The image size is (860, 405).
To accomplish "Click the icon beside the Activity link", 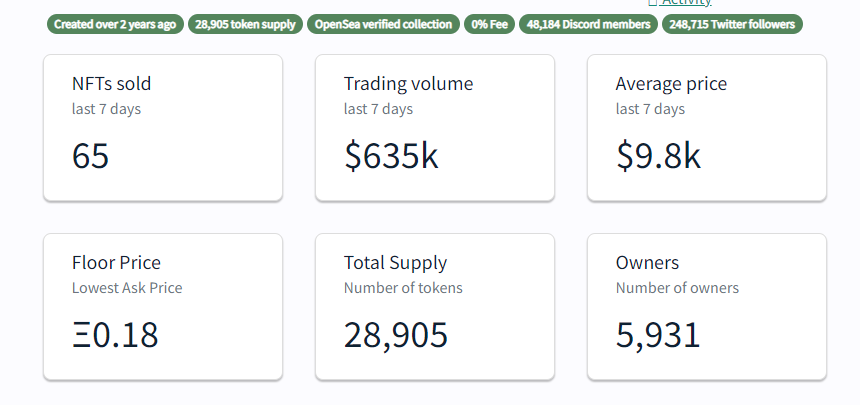I will [x=652, y=4].
